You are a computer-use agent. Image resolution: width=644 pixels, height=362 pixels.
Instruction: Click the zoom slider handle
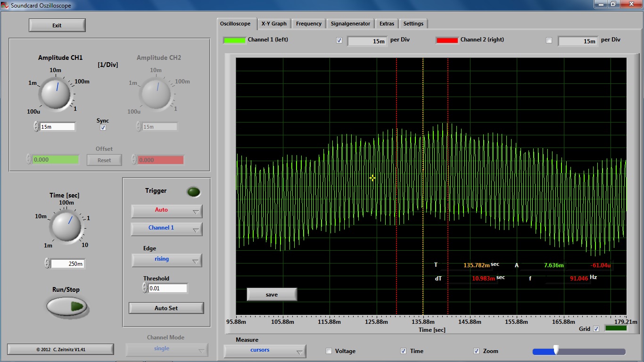tap(556, 350)
